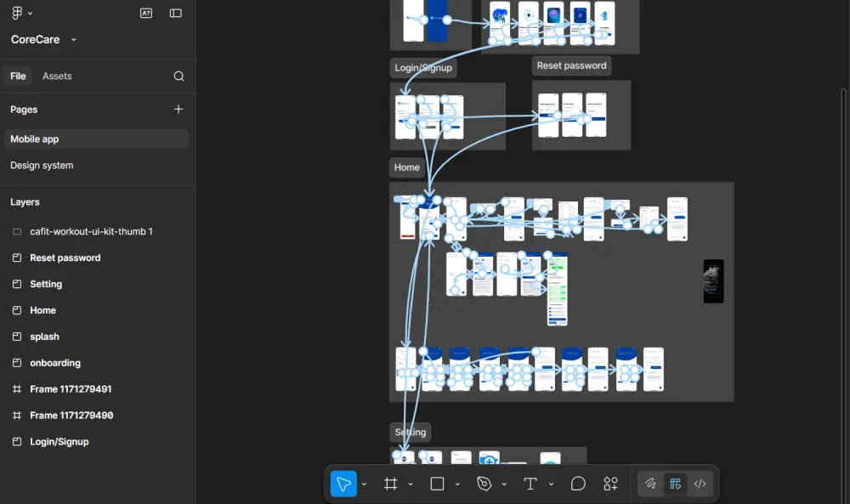This screenshot has width=850, height=504.
Task: Click the section icon beside splash layer
Action: coord(17,337)
